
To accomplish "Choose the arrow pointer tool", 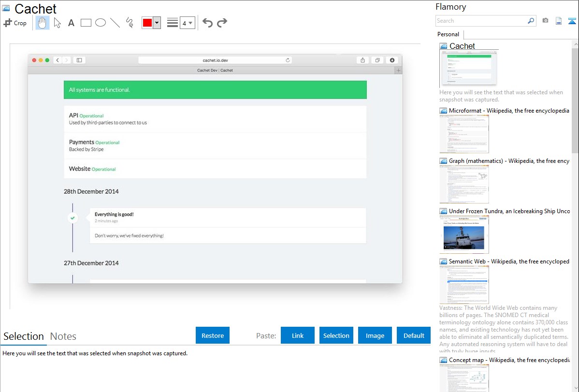I will click(57, 23).
